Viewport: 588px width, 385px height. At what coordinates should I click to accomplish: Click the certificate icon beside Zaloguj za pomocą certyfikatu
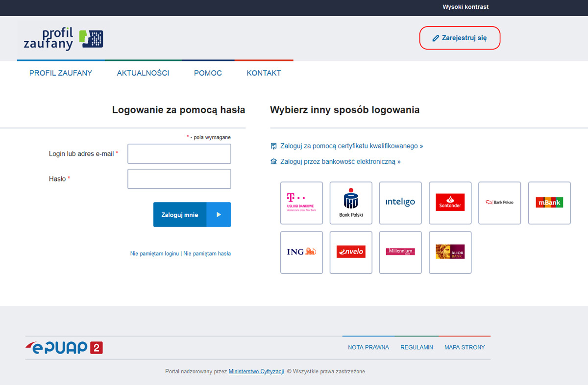[x=274, y=146]
